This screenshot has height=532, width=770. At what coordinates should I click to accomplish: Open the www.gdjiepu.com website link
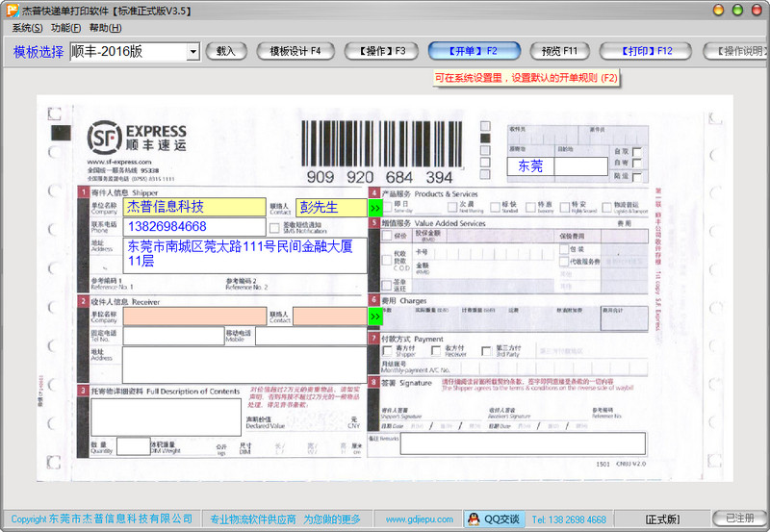pos(420,519)
